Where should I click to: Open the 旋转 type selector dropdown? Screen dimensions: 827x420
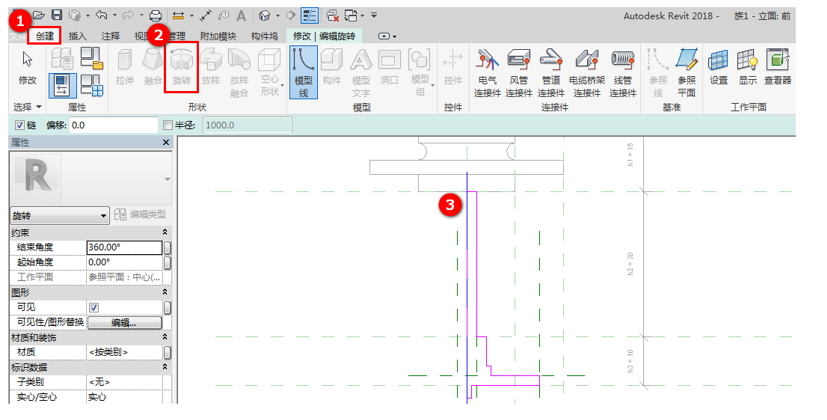point(103,216)
